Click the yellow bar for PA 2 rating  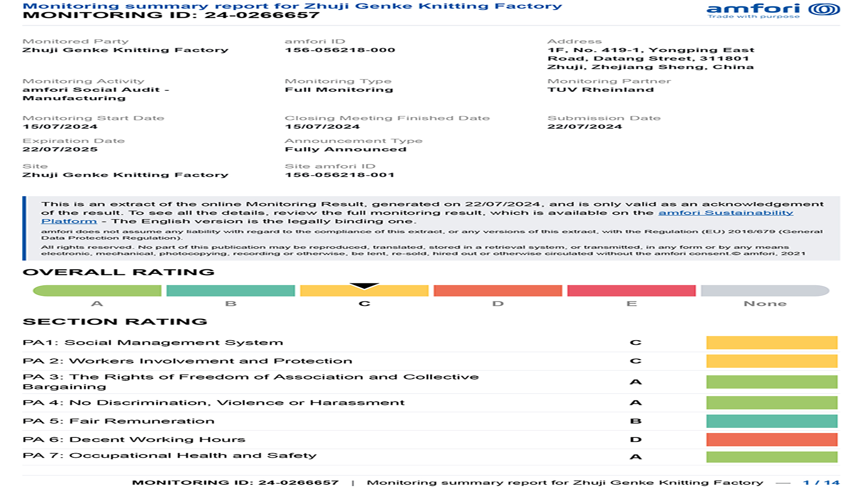(772, 361)
